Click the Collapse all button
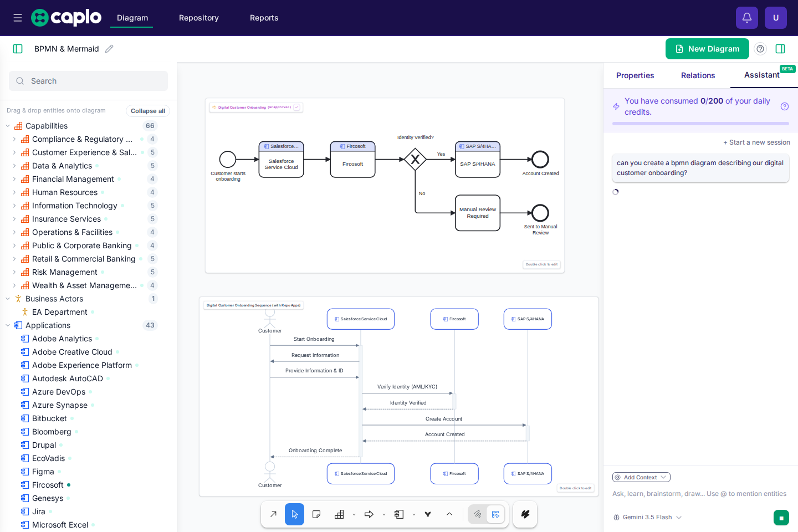Image resolution: width=798 pixels, height=532 pixels. point(147,111)
